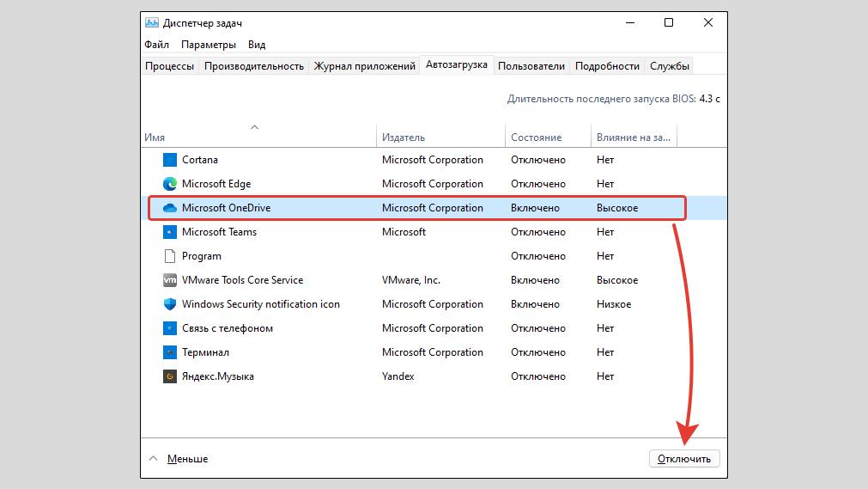Click the Терминал icon
Image resolution: width=868 pixels, height=489 pixels.
point(169,352)
